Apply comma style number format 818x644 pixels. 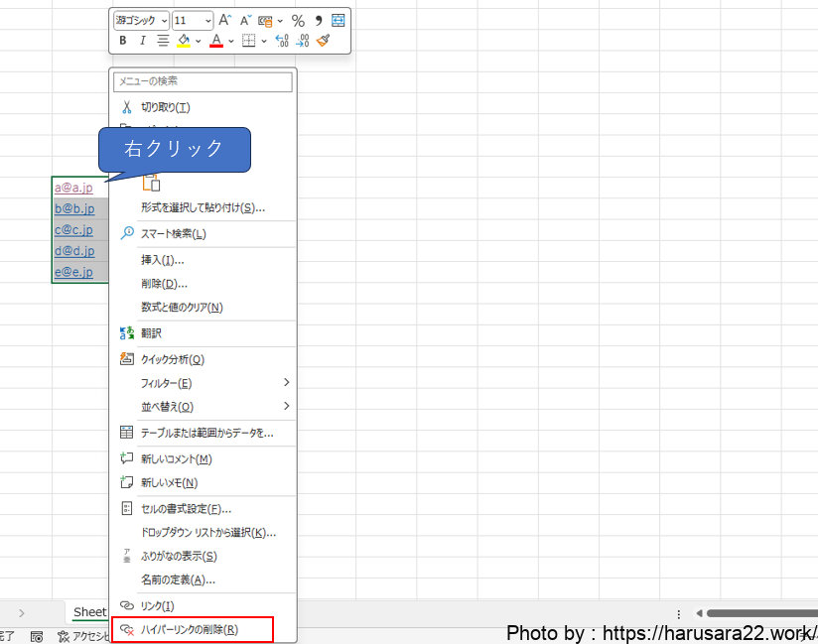coord(319,20)
